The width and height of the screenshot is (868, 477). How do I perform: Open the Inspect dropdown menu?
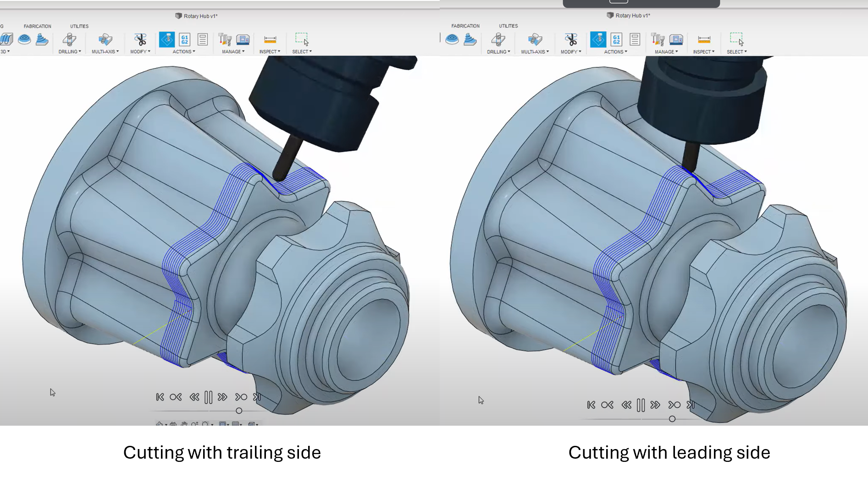tap(270, 51)
